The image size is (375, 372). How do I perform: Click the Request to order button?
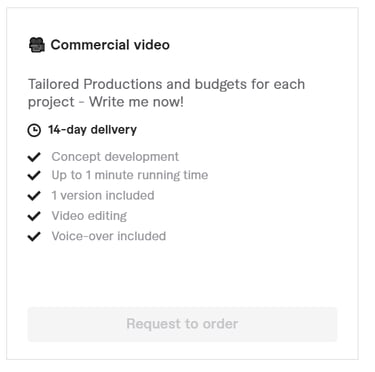coord(182,324)
